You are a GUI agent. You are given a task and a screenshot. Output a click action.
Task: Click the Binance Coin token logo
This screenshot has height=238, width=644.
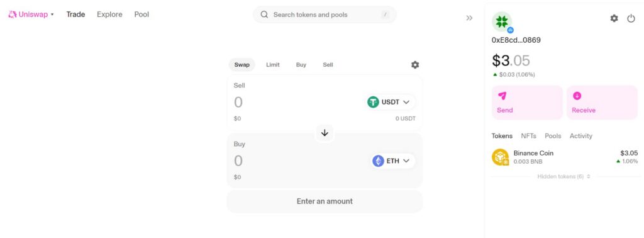click(500, 157)
